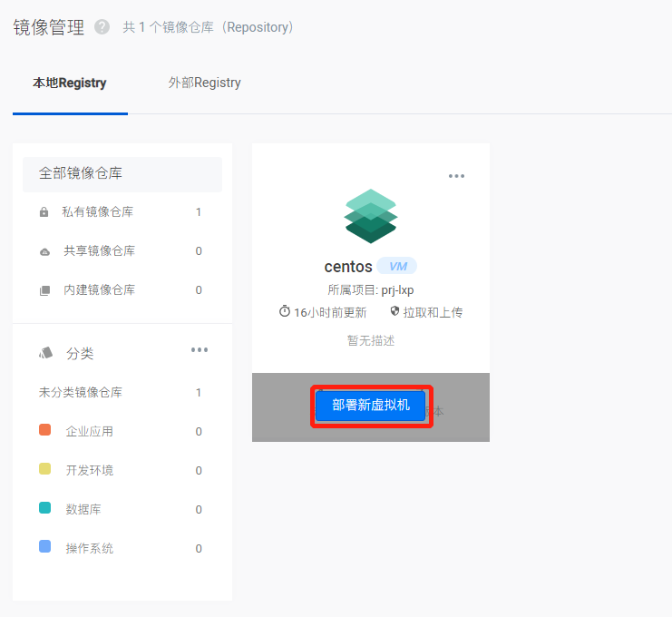Click the 部署新虚拟机 button
The height and width of the screenshot is (617, 672).
click(x=371, y=406)
